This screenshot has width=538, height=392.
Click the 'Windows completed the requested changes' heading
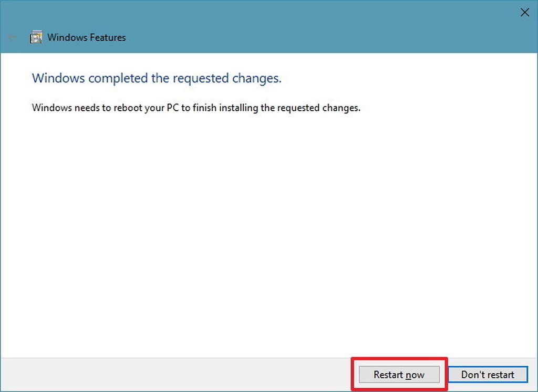click(x=157, y=79)
